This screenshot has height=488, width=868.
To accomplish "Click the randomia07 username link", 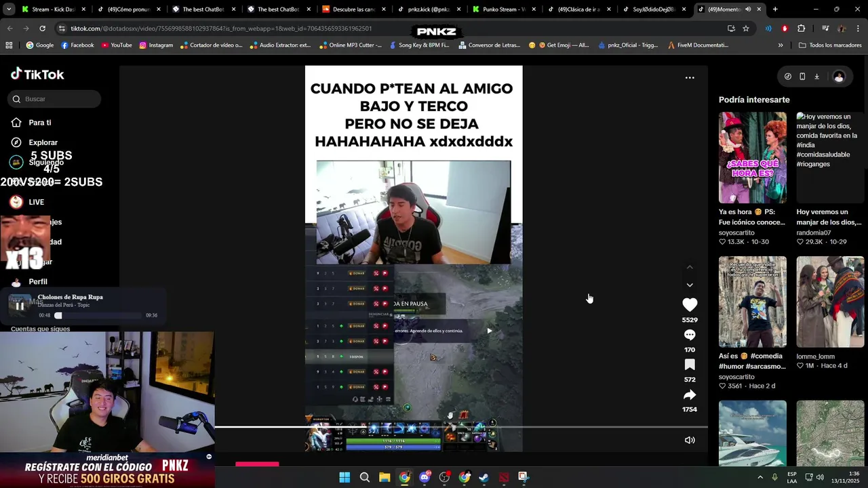I will pyautogui.click(x=813, y=232).
